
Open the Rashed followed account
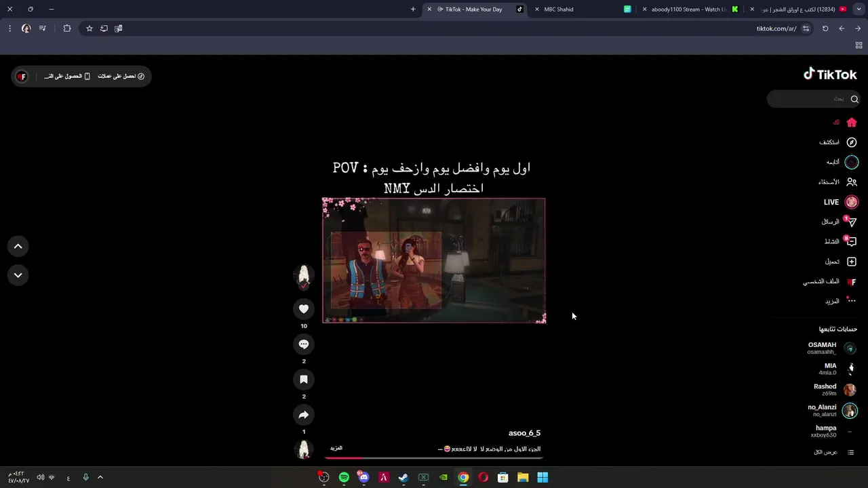pyautogui.click(x=835, y=390)
